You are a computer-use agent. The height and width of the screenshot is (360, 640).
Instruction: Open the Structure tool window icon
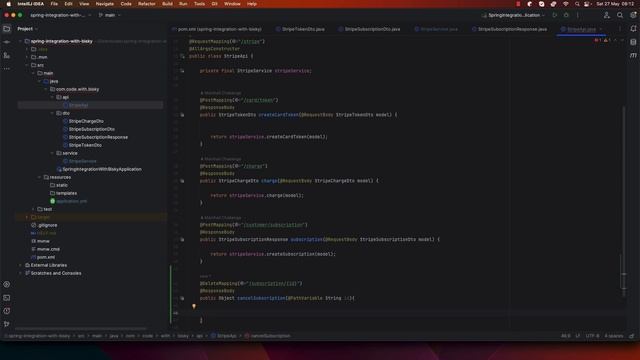click(7, 56)
